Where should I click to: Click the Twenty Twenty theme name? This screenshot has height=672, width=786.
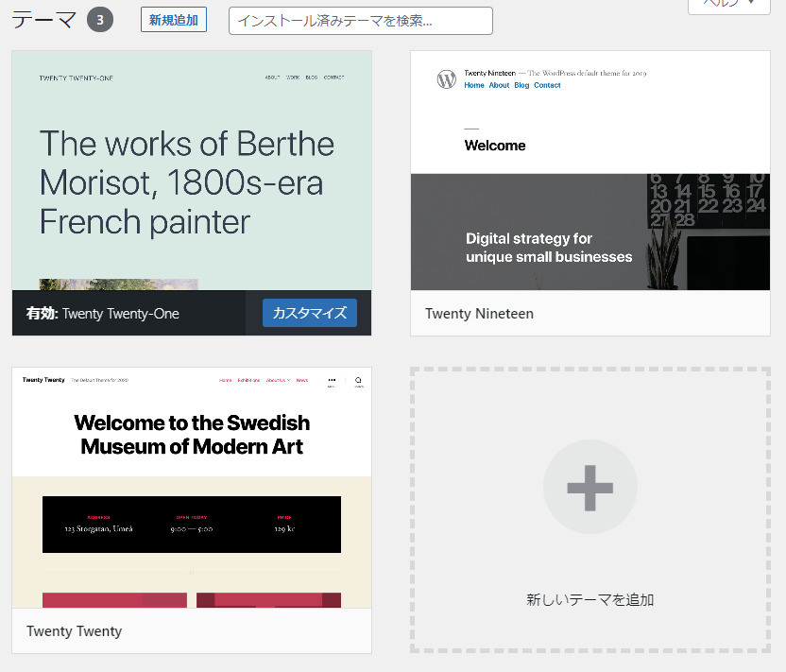(75, 630)
